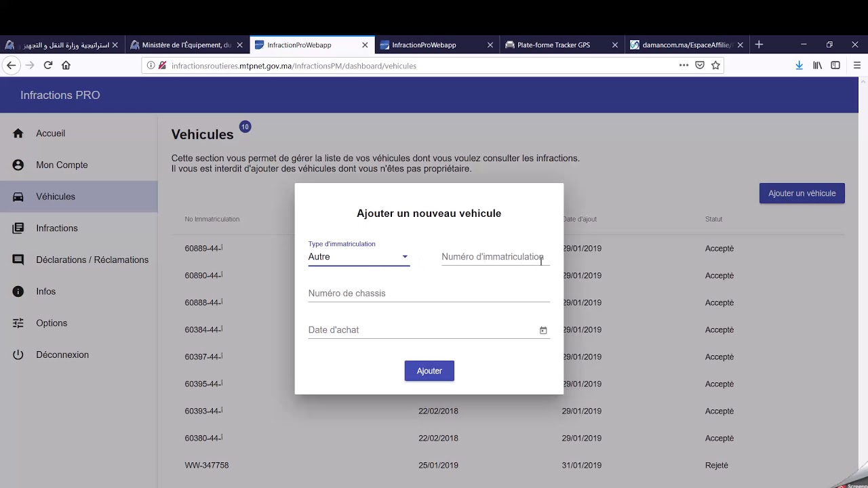Toggle the browser sidebar icon

pyautogui.click(x=835, y=65)
